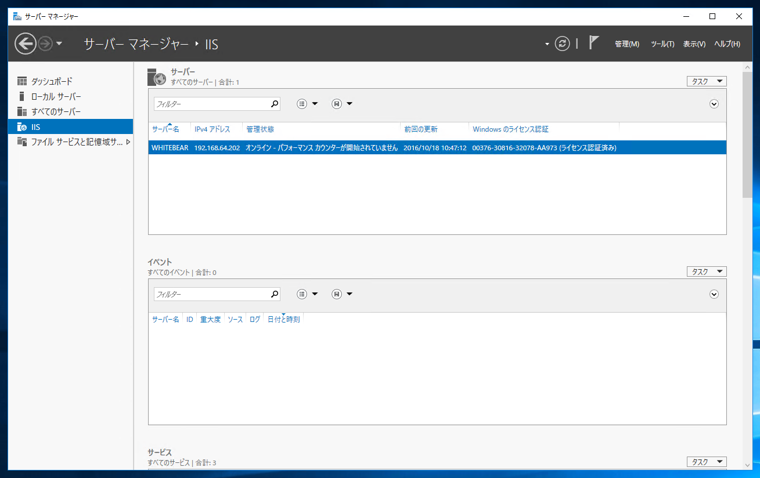The image size is (760, 478).
Task: Click the vertical scrollbar thumb
Action: (747, 135)
